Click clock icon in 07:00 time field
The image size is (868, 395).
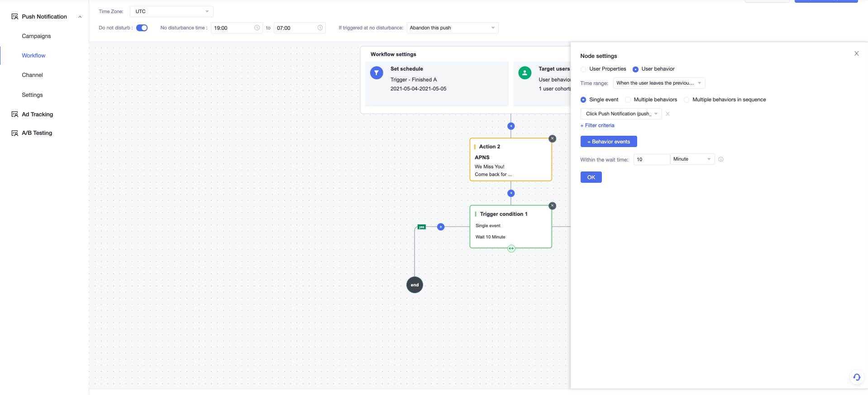pos(320,28)
